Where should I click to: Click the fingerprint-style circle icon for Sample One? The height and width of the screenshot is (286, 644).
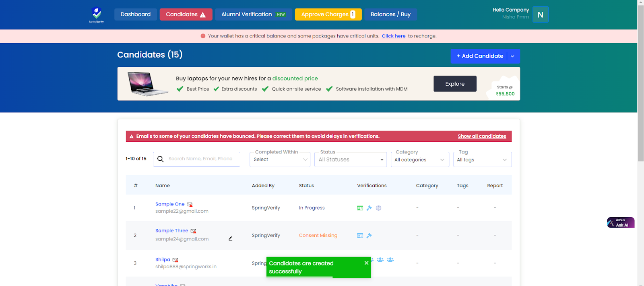pos(378,208)
